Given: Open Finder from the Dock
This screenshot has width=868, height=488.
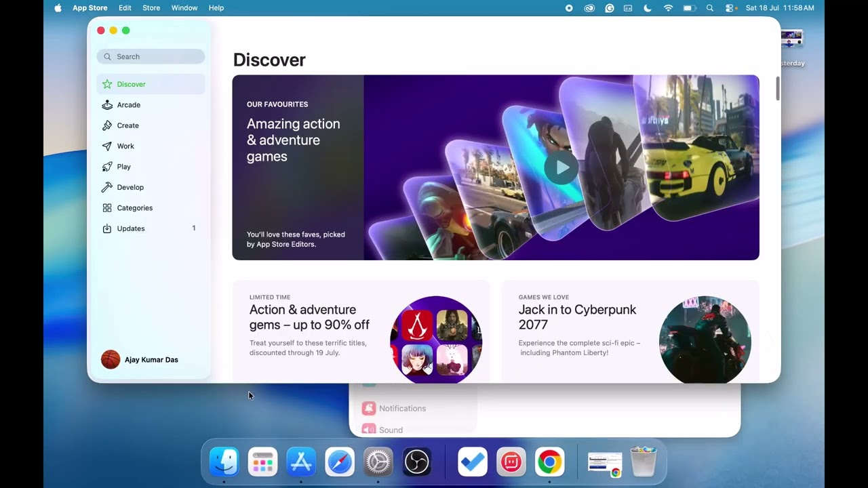Looking at the screenshot, I should pyautogui.click(x=224, y=462).
